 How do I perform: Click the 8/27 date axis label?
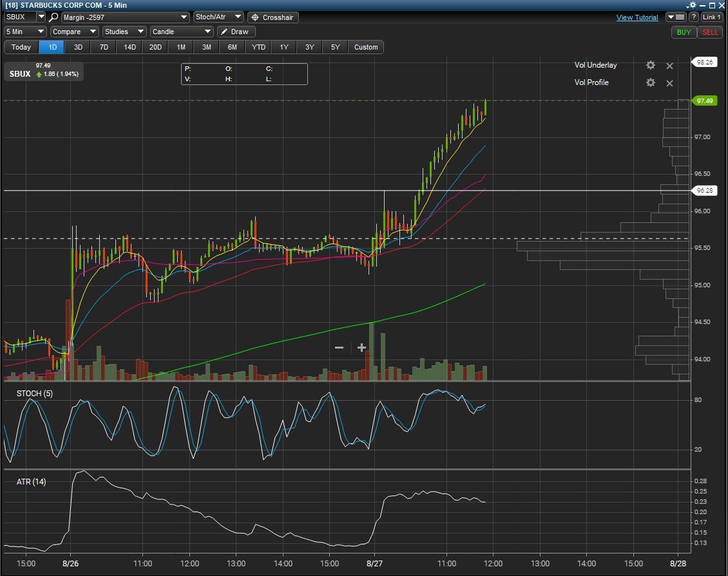click(374, 564)
